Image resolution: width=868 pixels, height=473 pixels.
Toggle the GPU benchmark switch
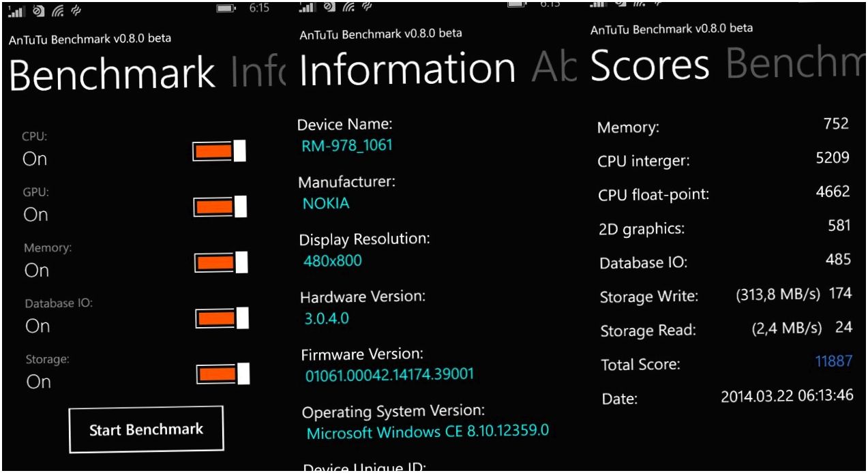click(220, 207)
